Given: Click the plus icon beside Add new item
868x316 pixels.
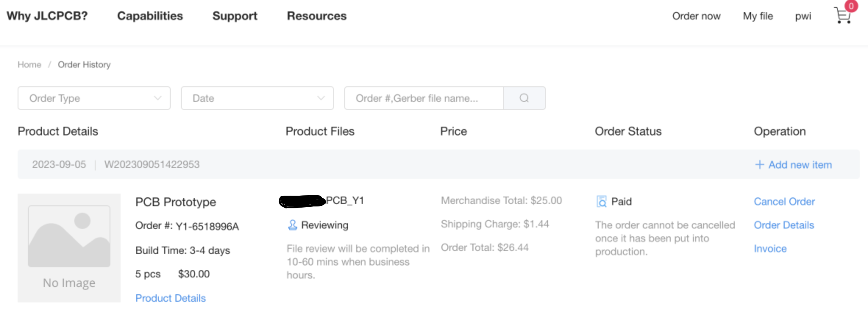Looking at the screenshot, I should tap(759, 165).
